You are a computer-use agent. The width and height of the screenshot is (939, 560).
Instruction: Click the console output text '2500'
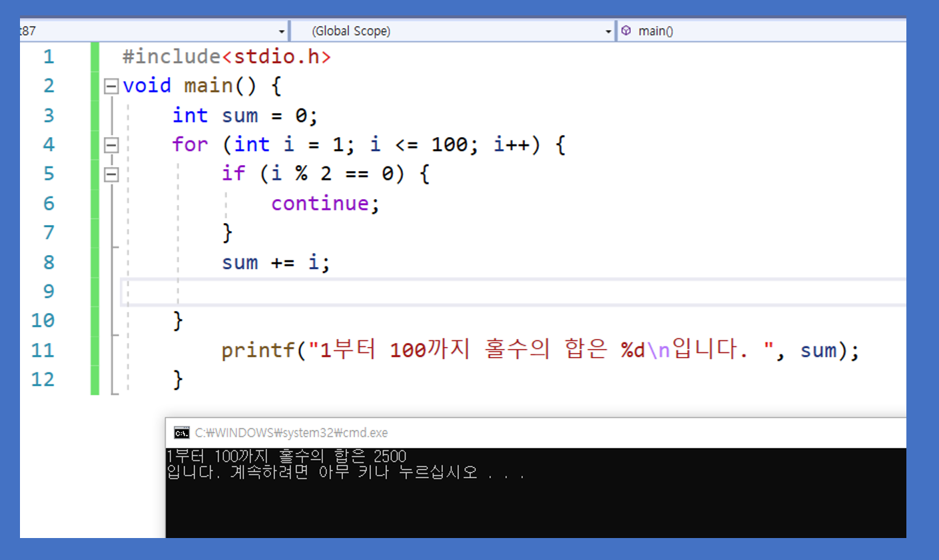[390, 456]
